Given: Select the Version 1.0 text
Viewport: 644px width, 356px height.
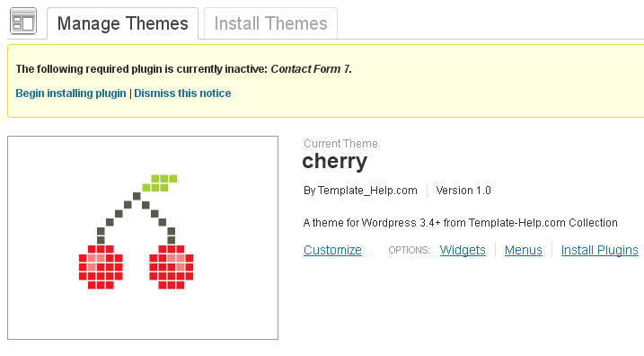Looking at the screenshot, I should [x=463, y=191].
